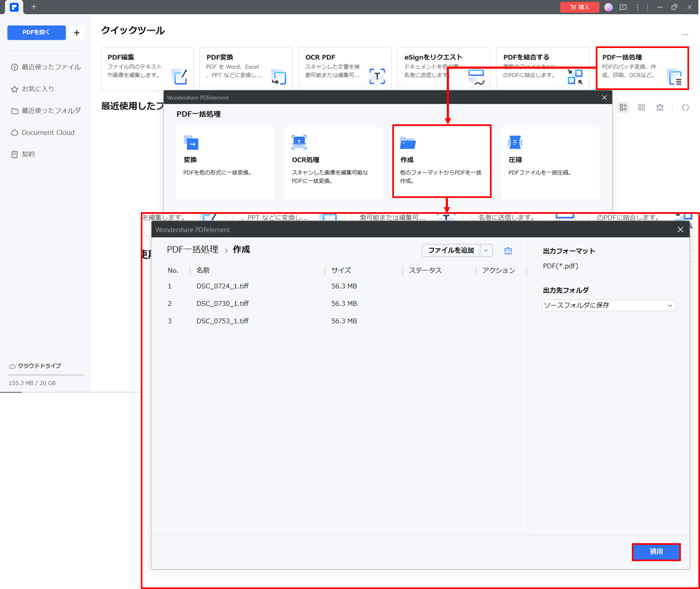Open the OCR PDF quick tool card

(345, 69)
